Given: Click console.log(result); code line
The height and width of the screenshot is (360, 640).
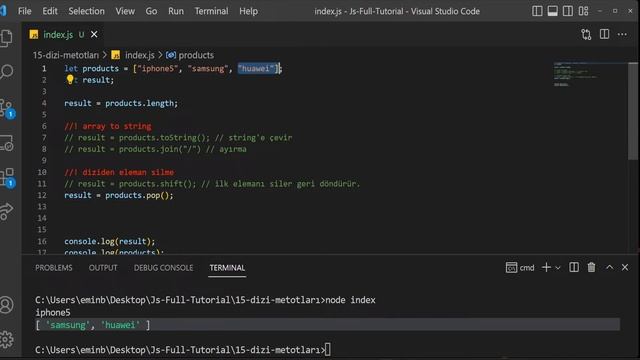Looking at the screenshot, I should [x=110, y=241].
